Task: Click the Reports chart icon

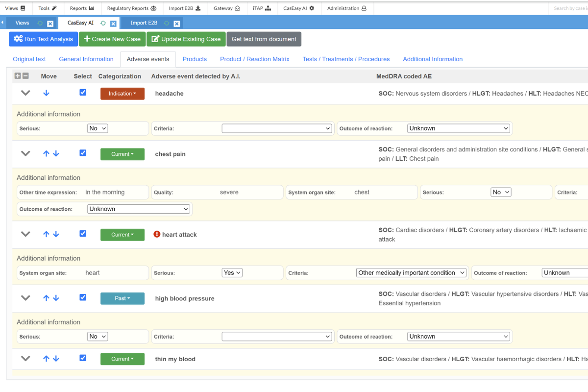Action: tap(91, 8)
